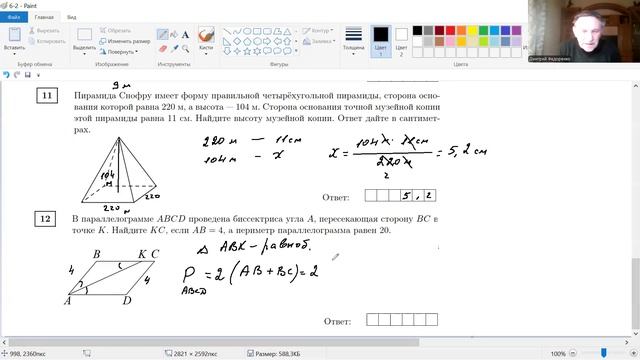Open the Paste (Вставить) dropdown arrow
The image size is (640, 360).
pyautogui.click(x=15, y=53)
